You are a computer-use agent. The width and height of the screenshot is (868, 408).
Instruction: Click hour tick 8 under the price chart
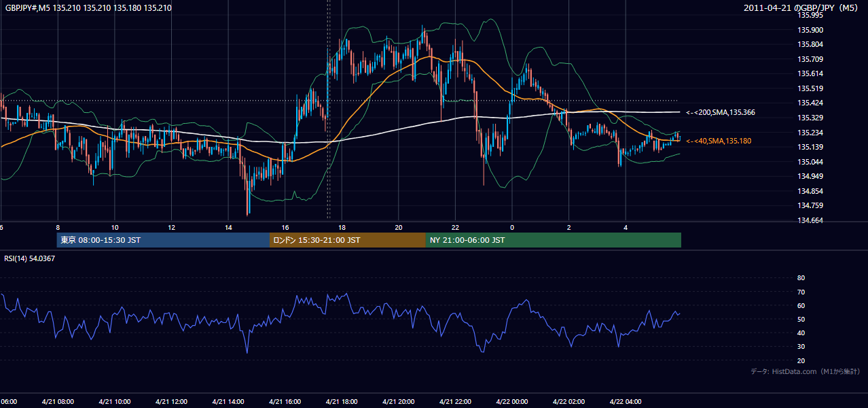58,227
